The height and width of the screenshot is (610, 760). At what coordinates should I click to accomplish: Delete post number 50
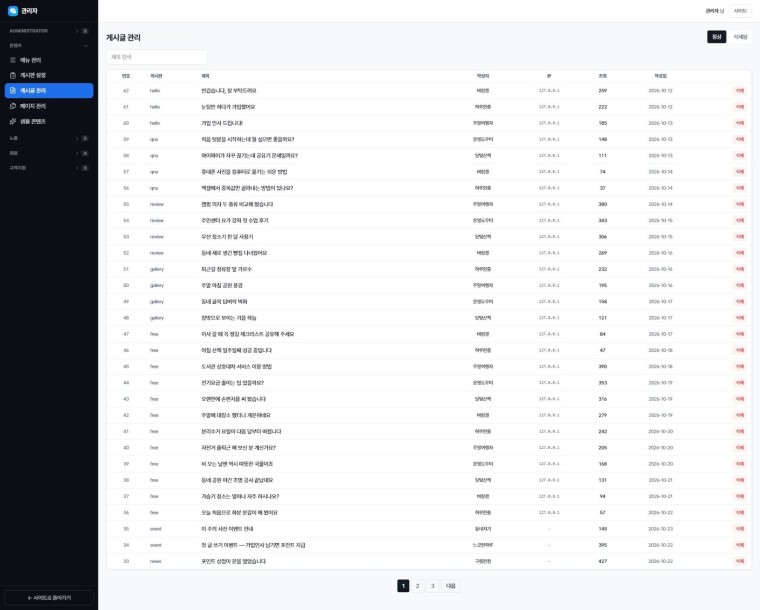pos(740,285)
